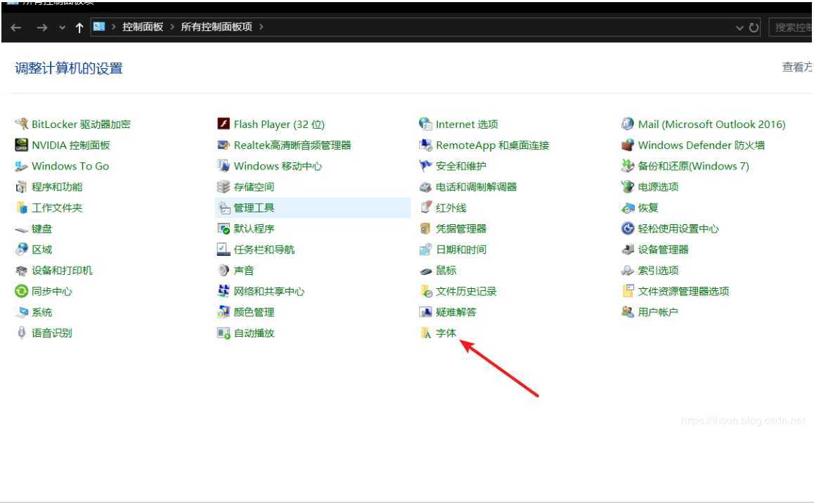Open the Flash Player (32 位) icon
Screen dimensions: 814x504
coord(224,124)
